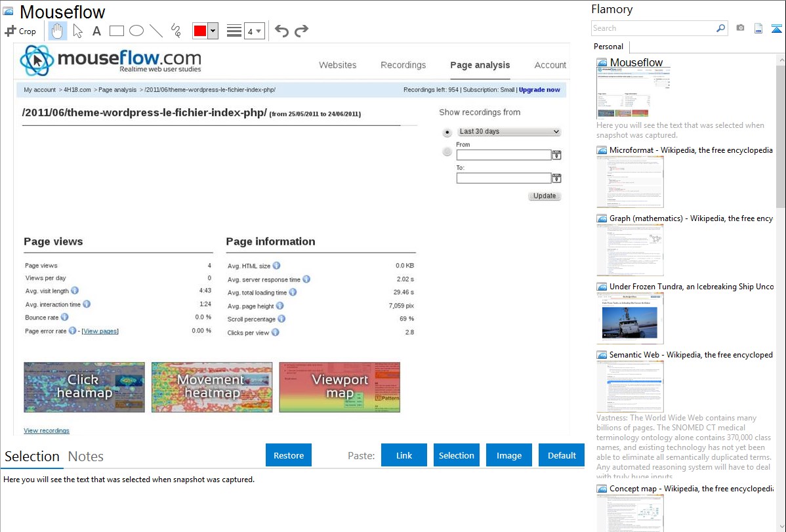
Task: Select the Crop tool
Action: [x=20, y=31]
